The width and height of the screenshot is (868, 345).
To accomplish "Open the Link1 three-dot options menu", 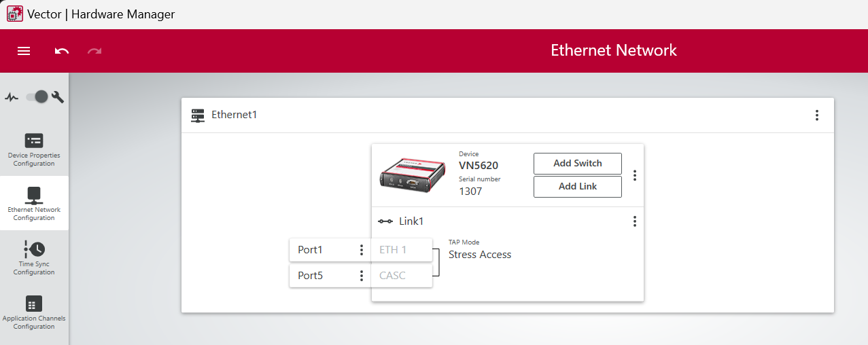I will click(x=635, y=221).
